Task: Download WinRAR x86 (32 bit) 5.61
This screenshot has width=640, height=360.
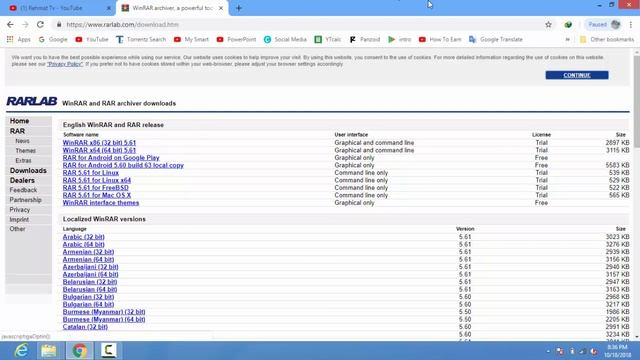Action: point(99,143)
